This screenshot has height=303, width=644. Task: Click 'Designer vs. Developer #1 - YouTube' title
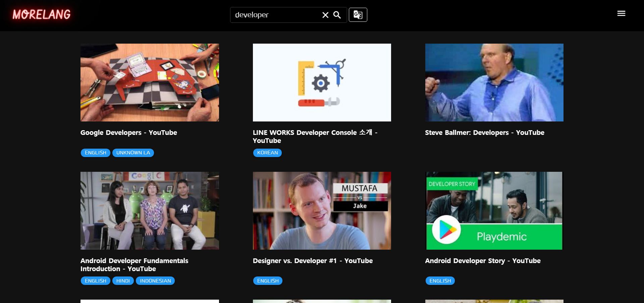[x=313, y=261]
